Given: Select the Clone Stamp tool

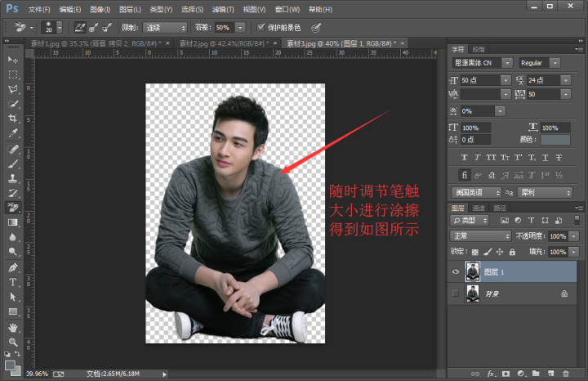Looking at the screenshot, I should [13, 178].
